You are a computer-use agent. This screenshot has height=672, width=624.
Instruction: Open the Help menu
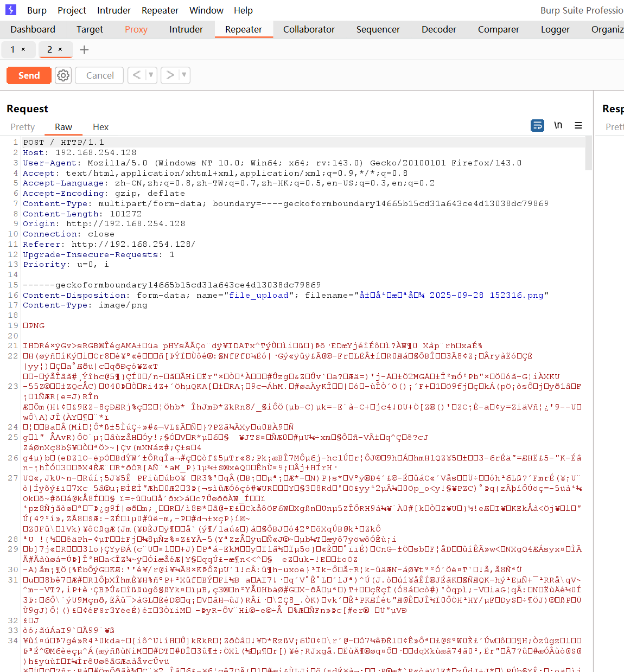(x=243, y=10)
